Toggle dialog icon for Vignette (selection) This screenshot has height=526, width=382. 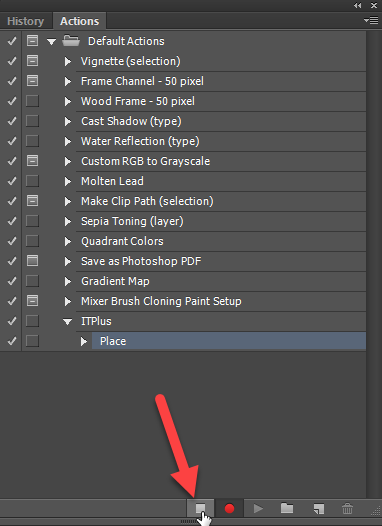(32, 61)
